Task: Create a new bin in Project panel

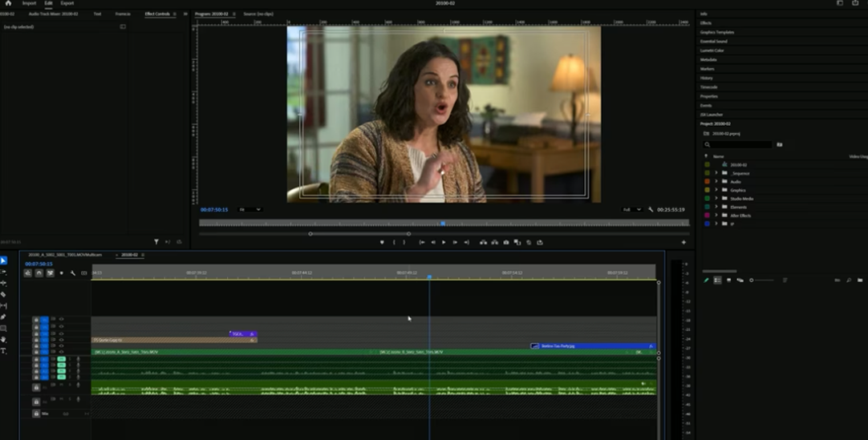Action: pyautogui.click(x=860, y=281)
